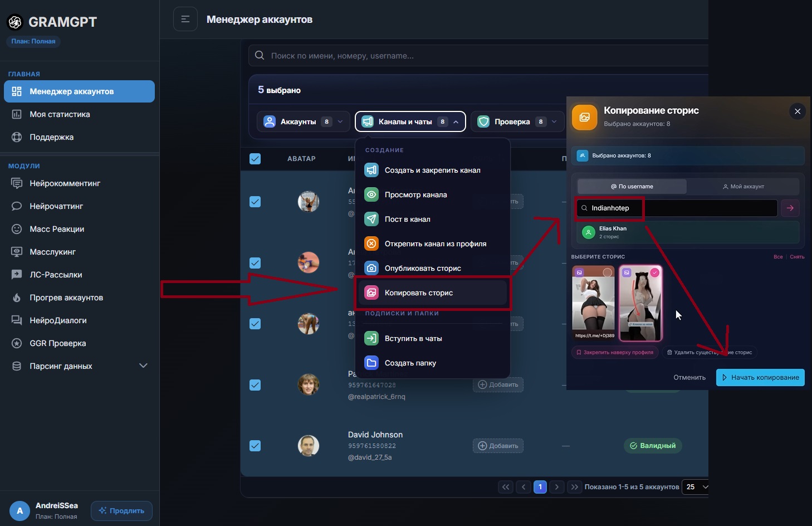Uncheck the realpatrick_6rnq row checkbox
The width and height of the screenshot is (812, 526).
[255, 385]
